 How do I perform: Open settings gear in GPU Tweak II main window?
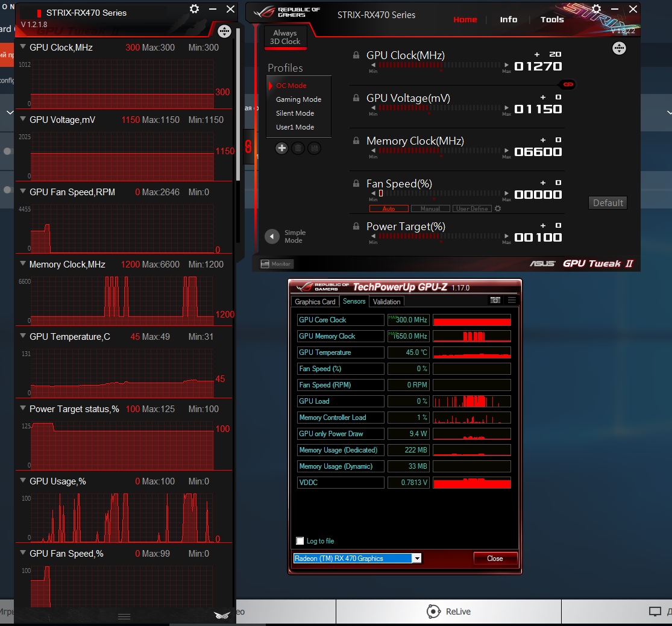[596, 8]
